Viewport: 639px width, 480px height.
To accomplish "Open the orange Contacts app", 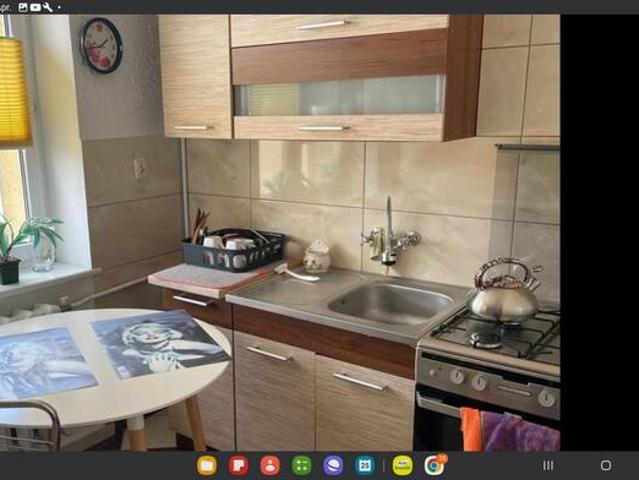I will tap(270, 465).
